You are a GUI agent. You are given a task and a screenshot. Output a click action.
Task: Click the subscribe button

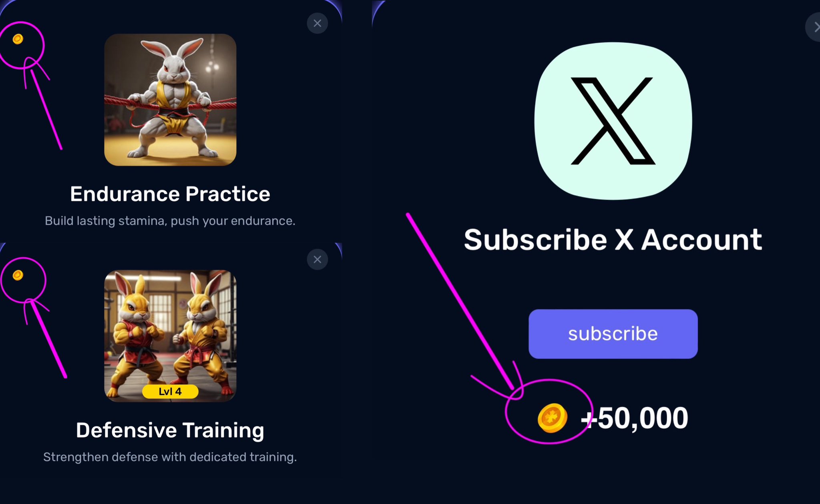[x=613, y=334]
